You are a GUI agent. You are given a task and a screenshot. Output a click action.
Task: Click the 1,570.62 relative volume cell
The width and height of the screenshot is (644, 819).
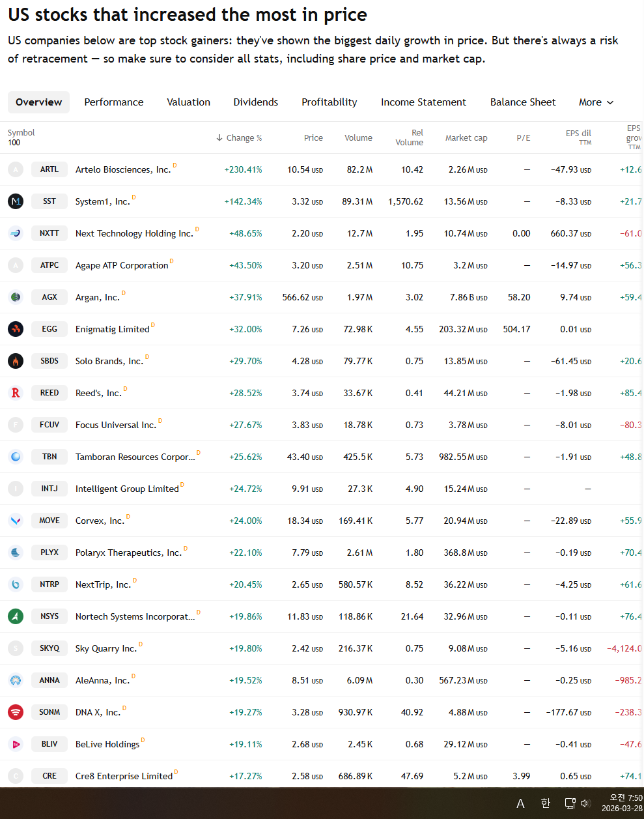[x=406, y=201]
